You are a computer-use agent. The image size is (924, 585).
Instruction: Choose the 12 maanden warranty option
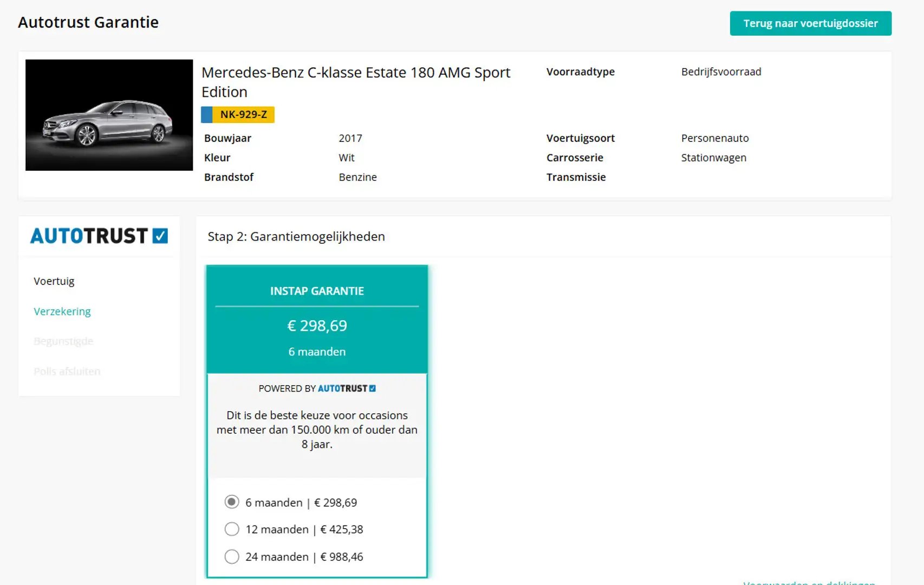232,529
